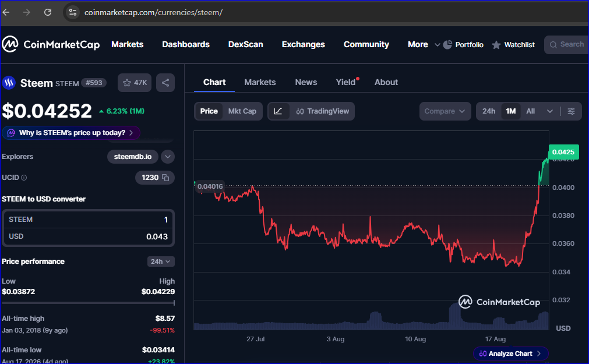Select All chart range

click(x=530, y=111)
